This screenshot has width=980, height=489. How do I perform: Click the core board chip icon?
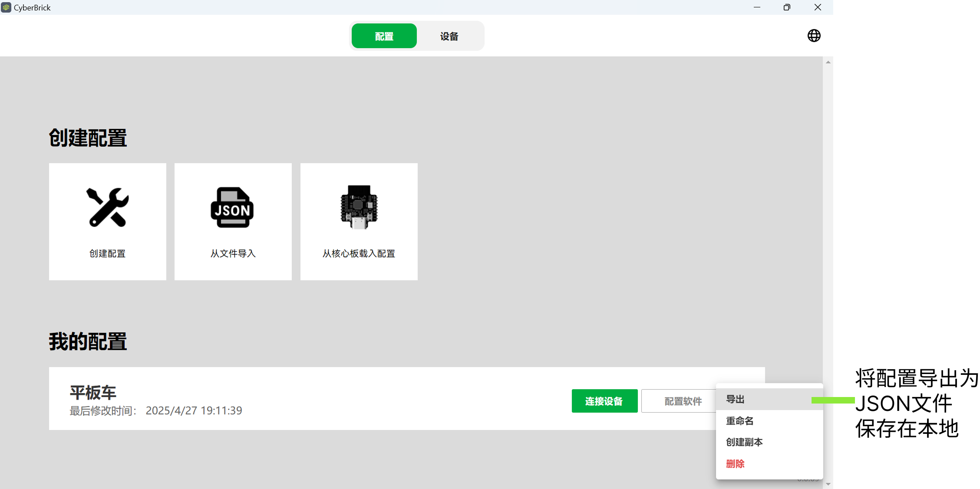(x=359, y=207)
